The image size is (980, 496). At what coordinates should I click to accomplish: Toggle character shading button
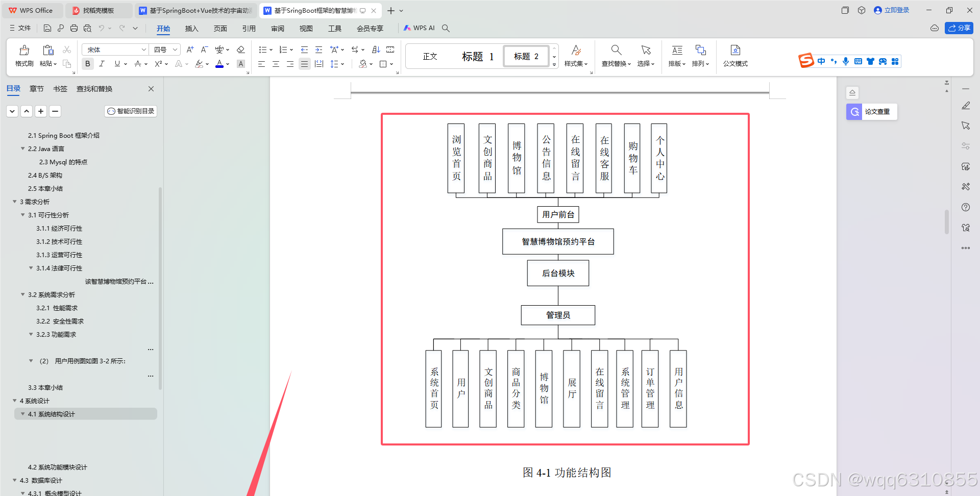(x=241, y=64)
